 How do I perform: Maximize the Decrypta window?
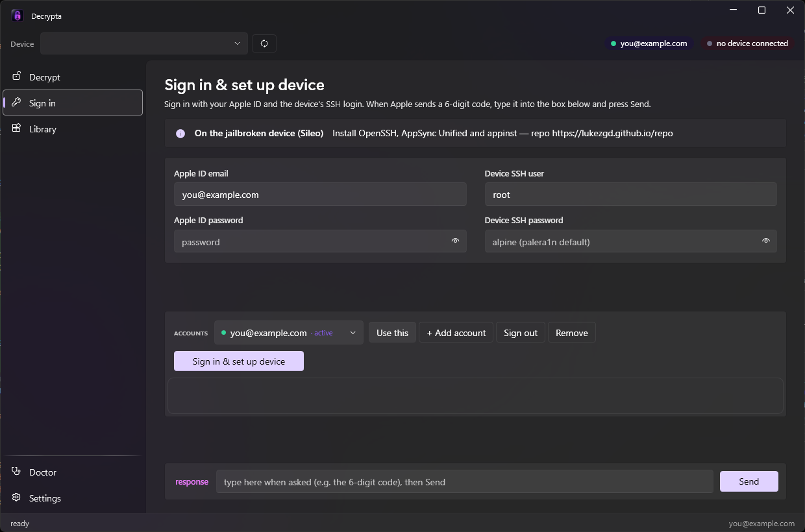762,10
